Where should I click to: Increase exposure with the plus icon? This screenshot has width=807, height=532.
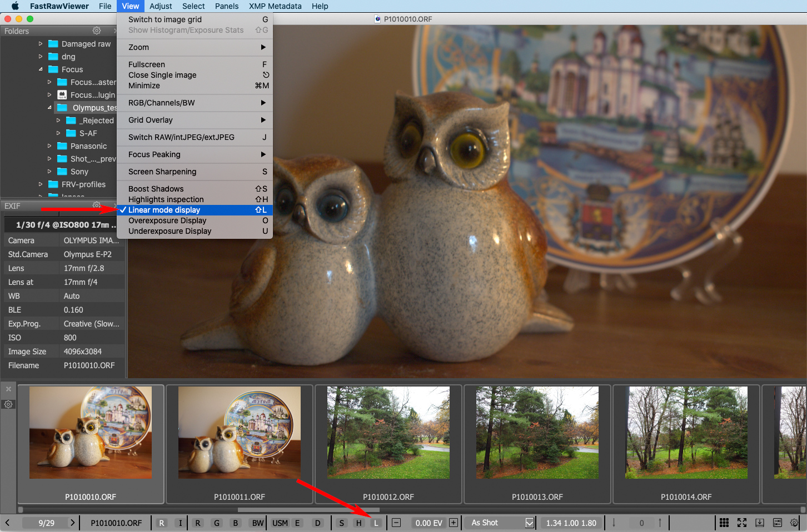[x=454, y=523]
